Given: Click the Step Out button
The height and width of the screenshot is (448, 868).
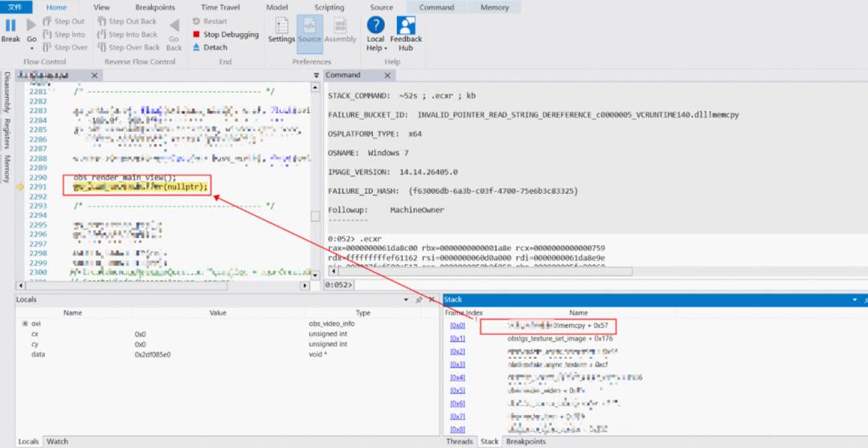Looking at the screenshot, I should pos(63,21).
